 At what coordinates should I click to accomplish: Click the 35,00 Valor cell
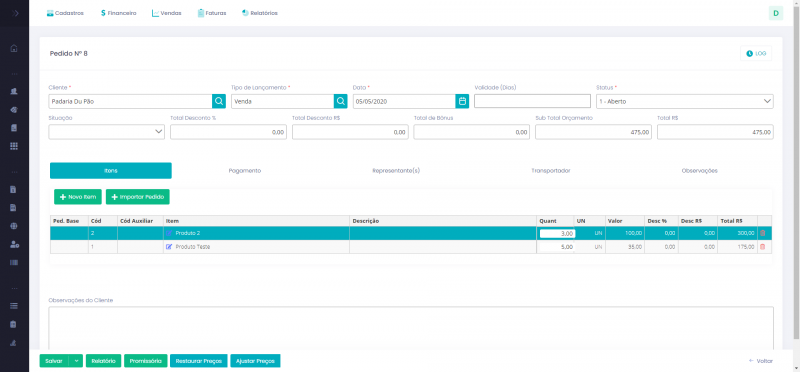click(x=625, y=246)
